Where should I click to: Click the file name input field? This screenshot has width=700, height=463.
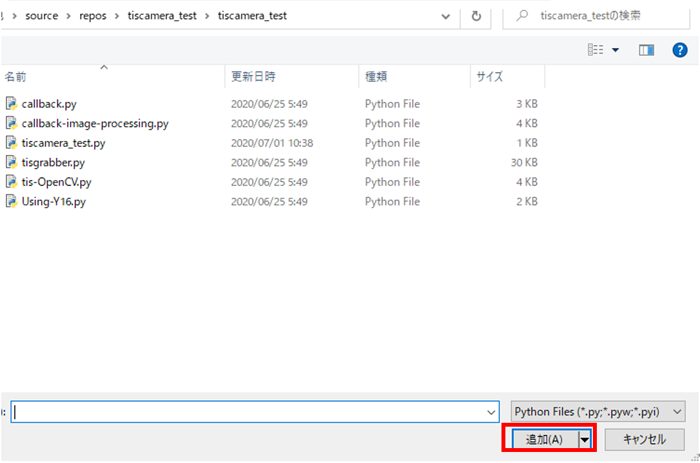click(x=255, y=412)
